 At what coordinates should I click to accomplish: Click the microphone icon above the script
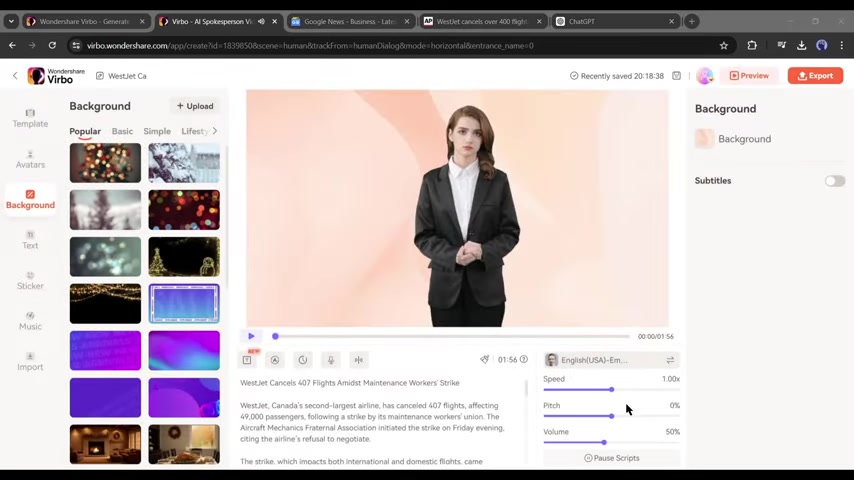tap(330, 360)
